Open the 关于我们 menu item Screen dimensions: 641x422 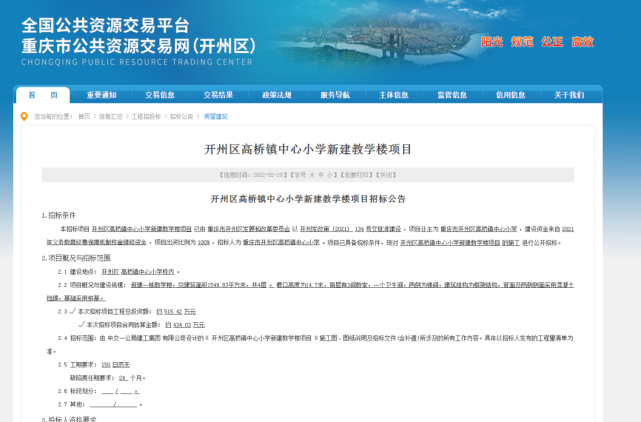569,95
